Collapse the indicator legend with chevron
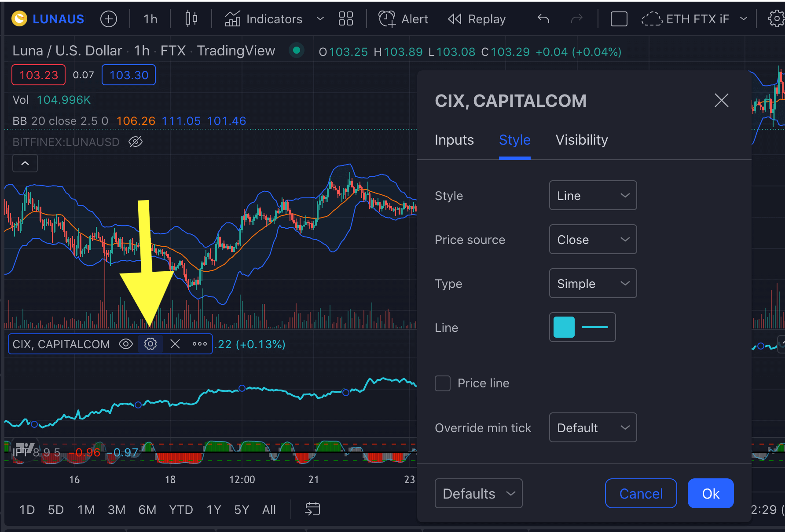The height and width of the screenshot is (532, 785). (25, 163)
